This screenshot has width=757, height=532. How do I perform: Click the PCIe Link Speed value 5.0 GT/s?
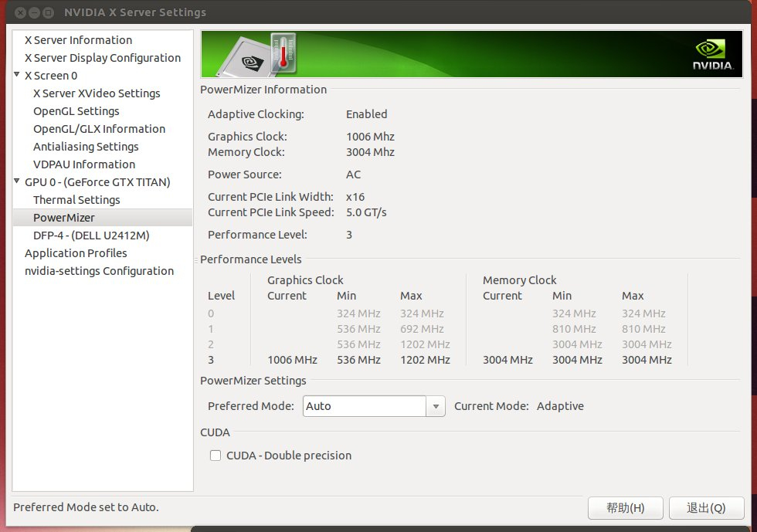point(366,212)
